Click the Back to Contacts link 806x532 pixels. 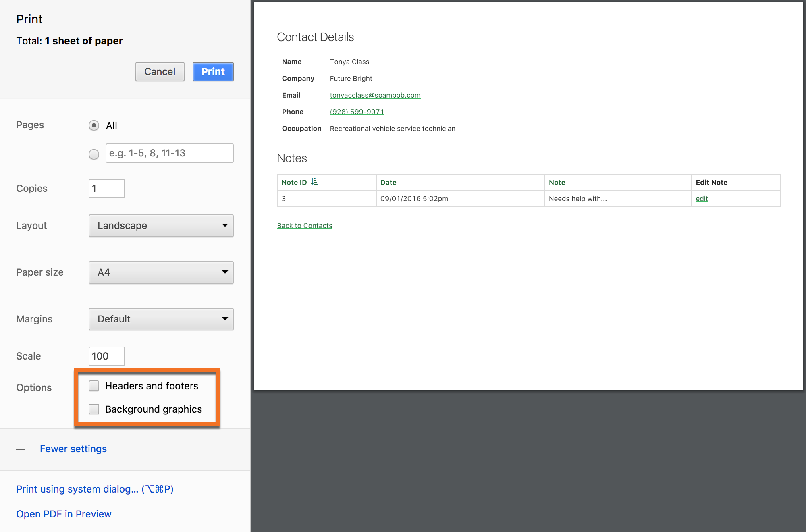pos(305,225)
